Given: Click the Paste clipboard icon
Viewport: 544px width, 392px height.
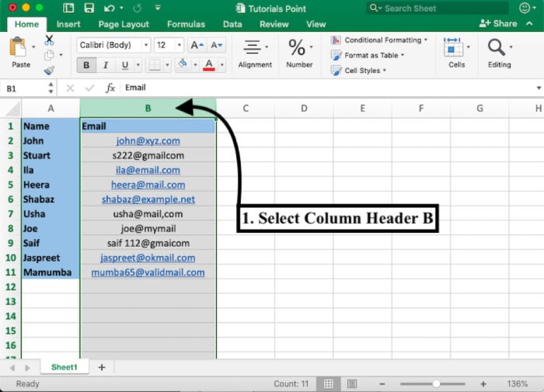Looking at the screenshot, I should pos(19,48).
